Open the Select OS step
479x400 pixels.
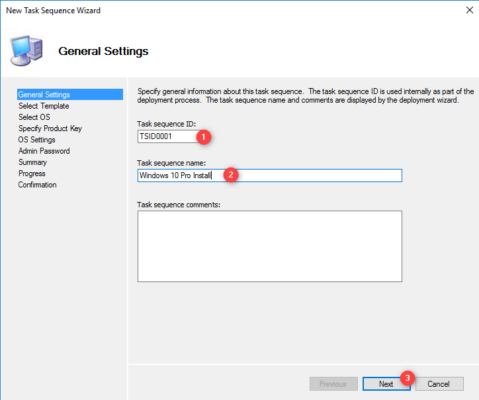tap(34, 117)
